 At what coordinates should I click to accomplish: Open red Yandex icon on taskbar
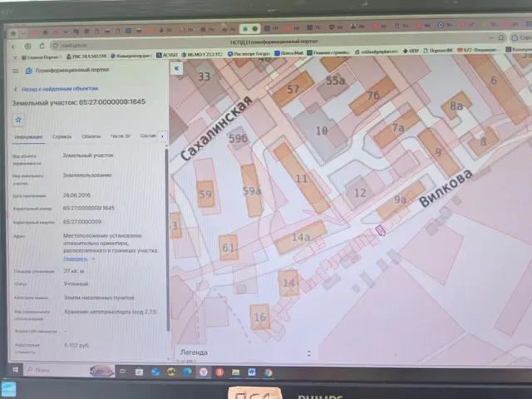click(x=219, y=372)
